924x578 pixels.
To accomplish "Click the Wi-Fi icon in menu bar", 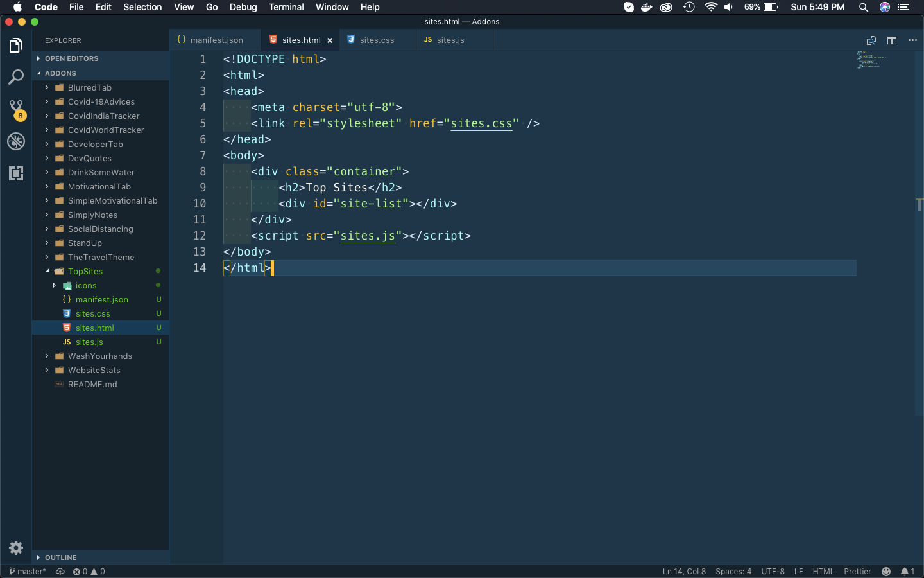I will [x=711, y=7].
